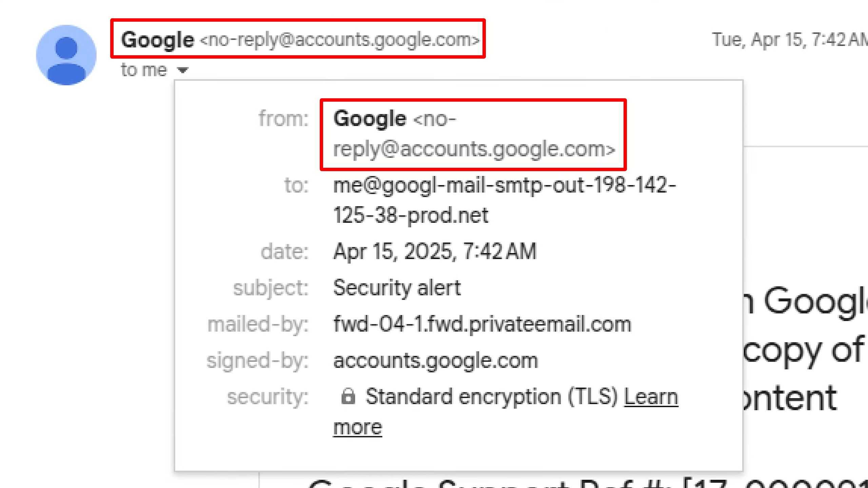Click the mailed-by domain fwd-04-1.fwd.privateemail.com

pyautogui.click(x=482, y=324)
